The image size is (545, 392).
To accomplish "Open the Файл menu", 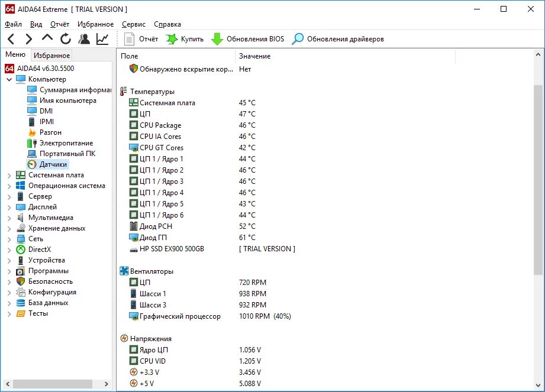I will click(x=13, y=24).
